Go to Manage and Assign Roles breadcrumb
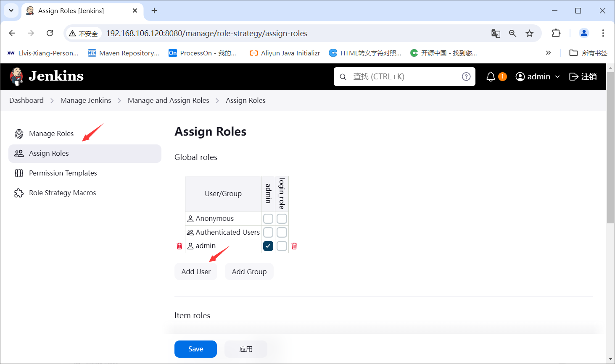615x364 pixels. [x=169, y=101]
